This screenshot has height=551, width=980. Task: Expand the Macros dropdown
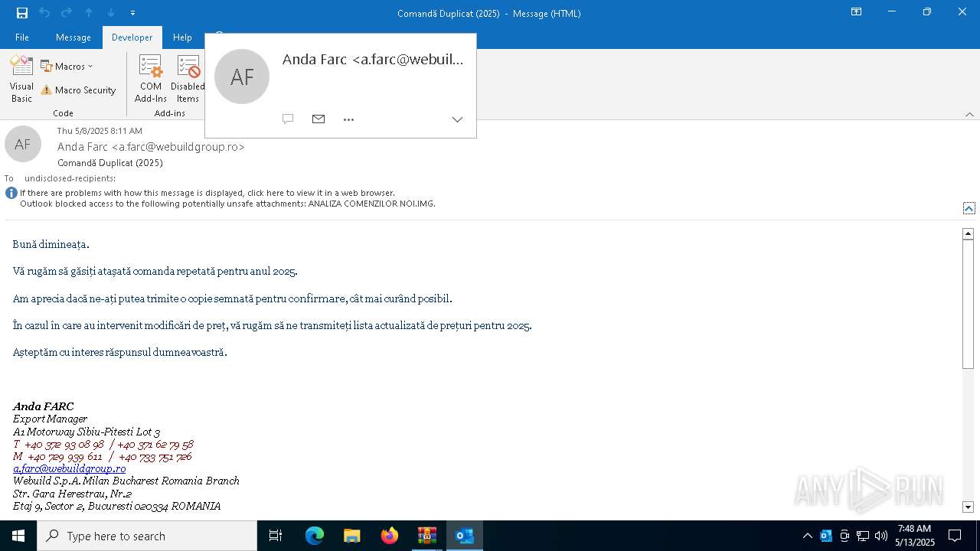(x=67, y=67)
